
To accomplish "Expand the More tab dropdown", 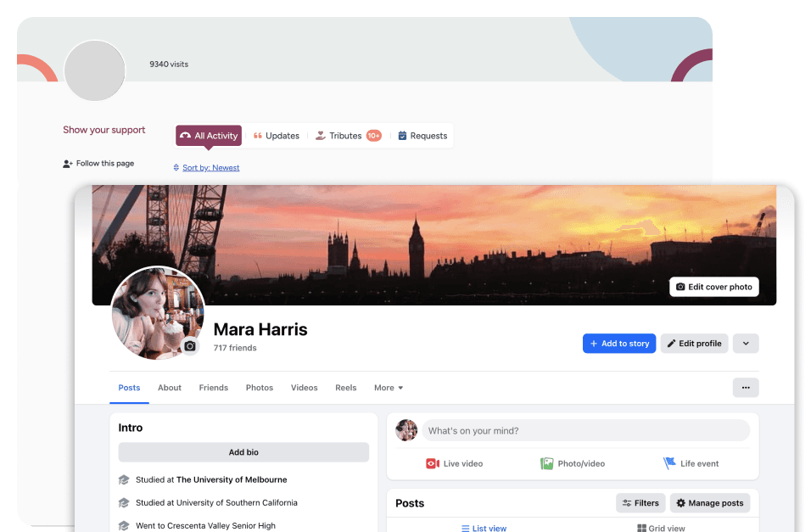I will [x=389, y=388].
